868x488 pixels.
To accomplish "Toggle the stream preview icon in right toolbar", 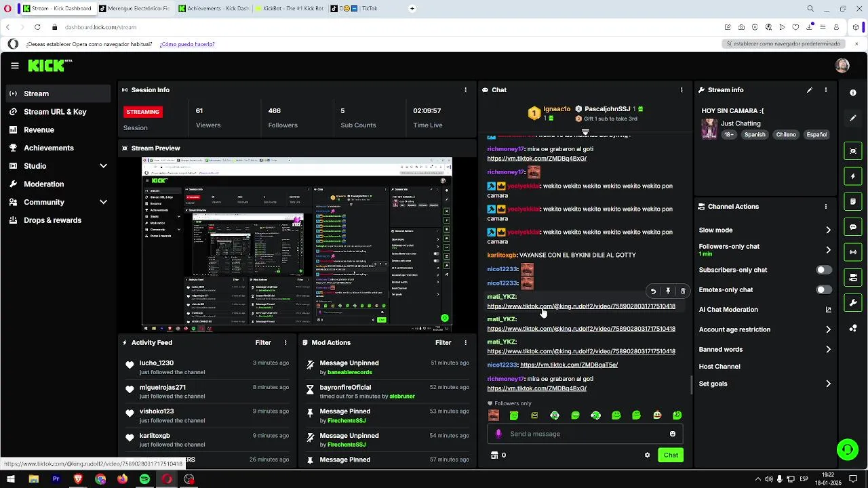I will 853,151.
